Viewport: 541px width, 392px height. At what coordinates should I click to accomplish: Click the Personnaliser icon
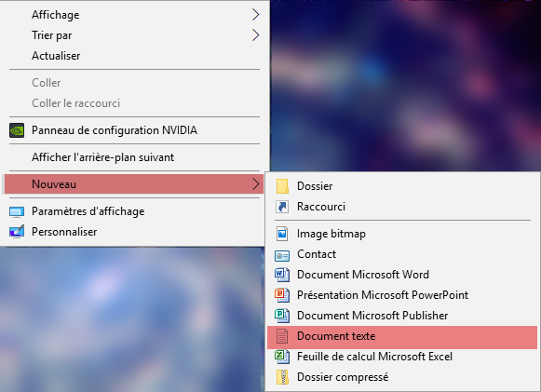17,232
